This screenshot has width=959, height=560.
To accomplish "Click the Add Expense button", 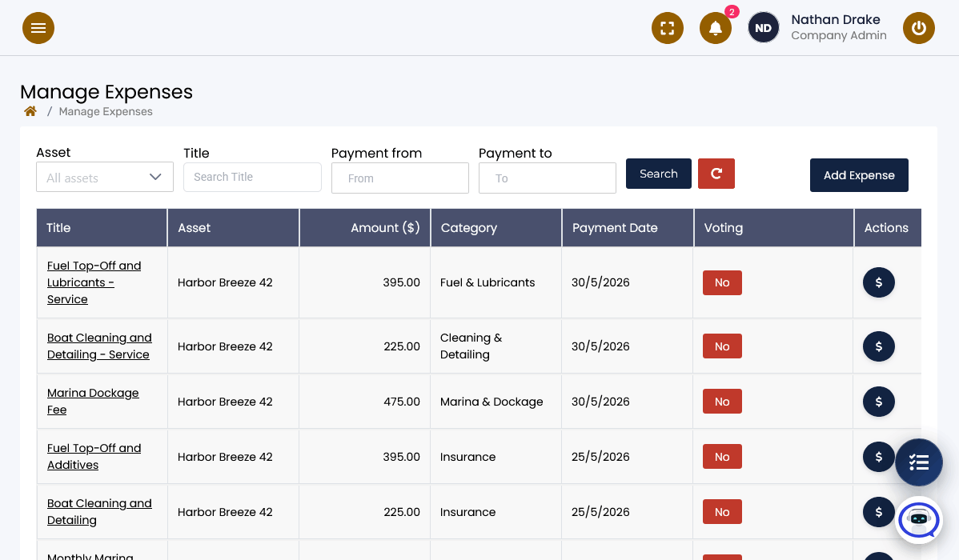I will [859, 175].
